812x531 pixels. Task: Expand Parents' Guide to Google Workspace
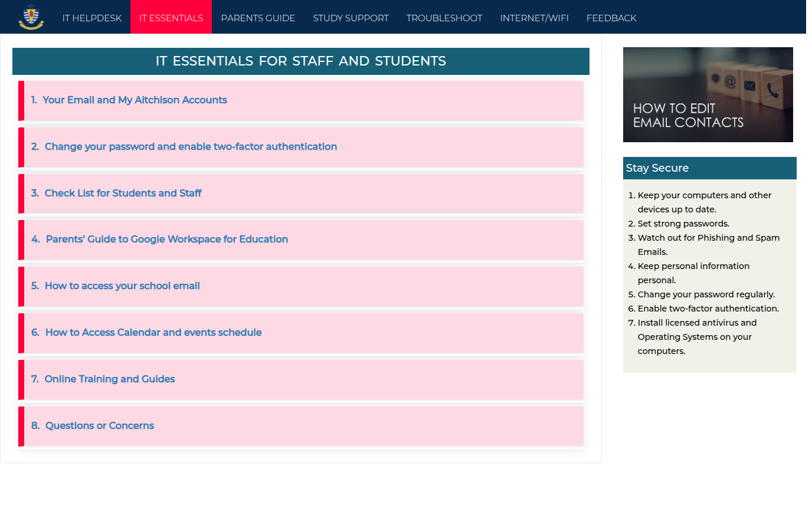(301, 240)
